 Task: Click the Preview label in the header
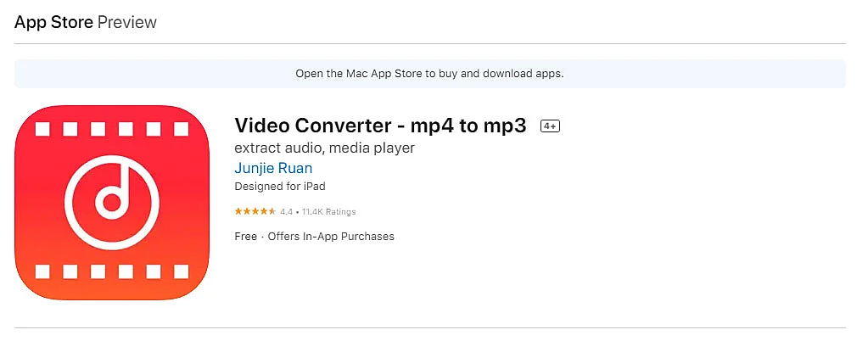pyautogui.click(x=127, y=22)
